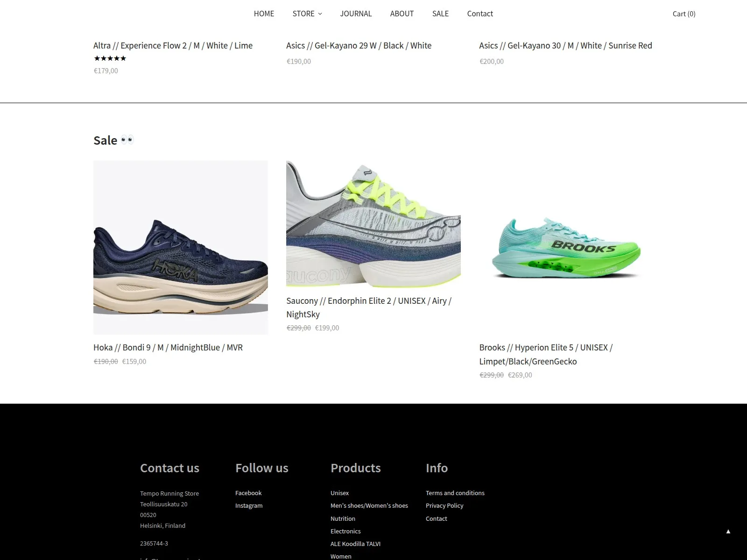Click the €190,00 Gel-Kayano 29 price
Image resolution: width=747 pixels, height=560 pixels.
pyautogui.click(x=299, y=61)
